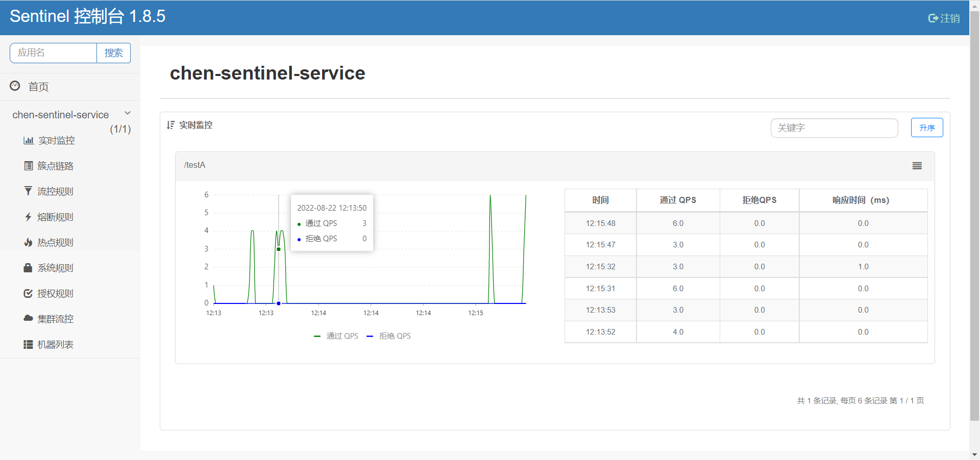
Task: Open the /testA chart hamburger menu icon
Action: coord(917,166)
